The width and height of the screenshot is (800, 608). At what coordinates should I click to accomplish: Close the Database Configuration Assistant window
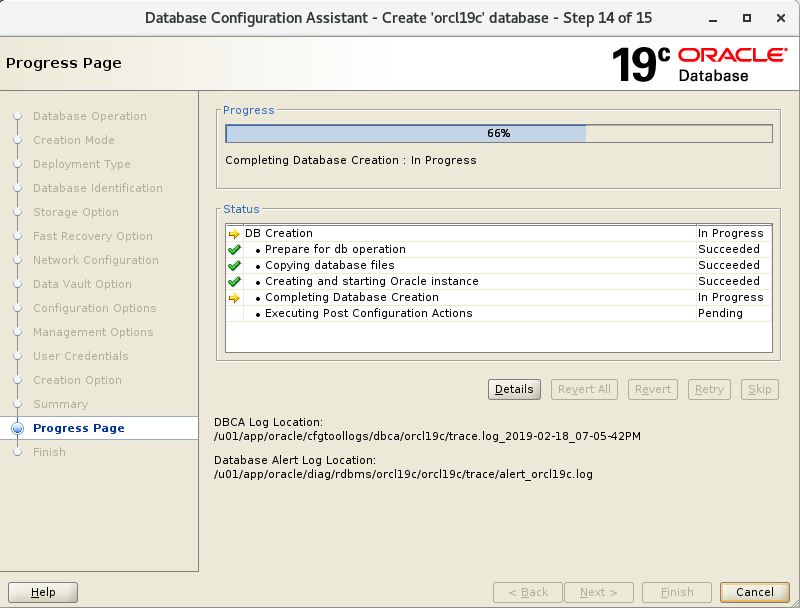[781, 18]
